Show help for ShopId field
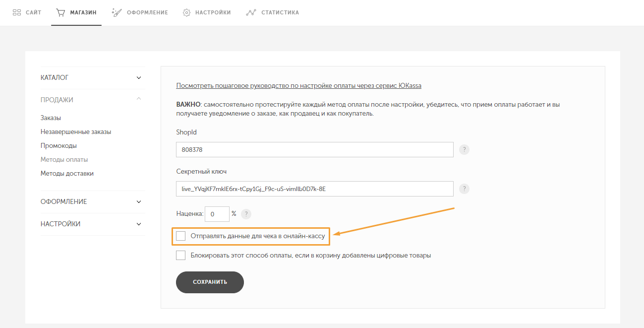The height and width of the screenshot is (328, 644). click(x=464, y=149)
